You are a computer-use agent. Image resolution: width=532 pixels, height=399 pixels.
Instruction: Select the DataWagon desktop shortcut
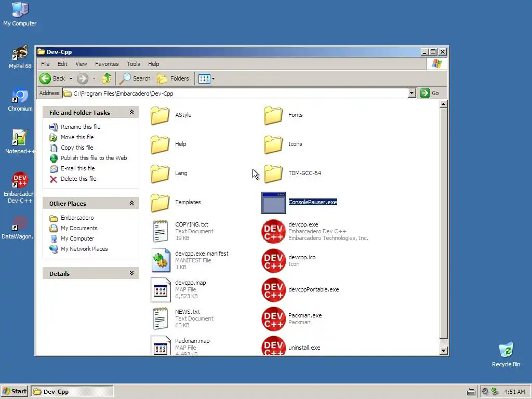click(19, 228)
